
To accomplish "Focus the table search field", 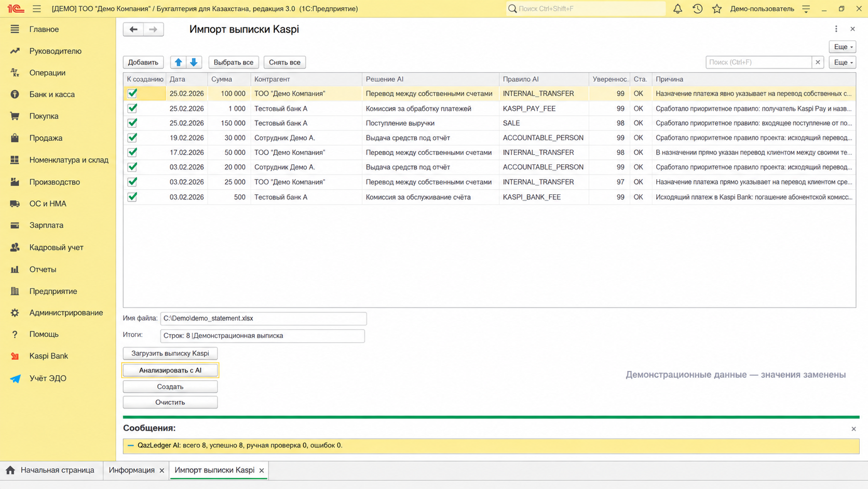I will [759, 62].
